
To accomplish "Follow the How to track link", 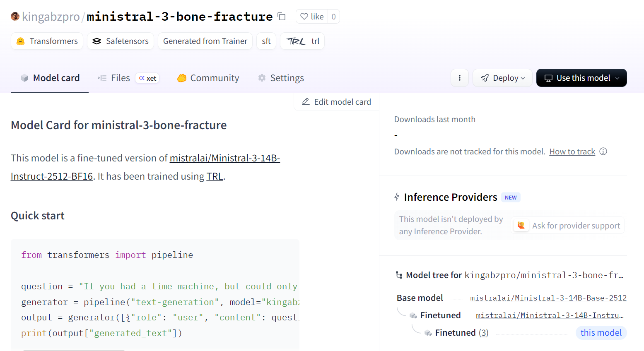I will (572, 151).
